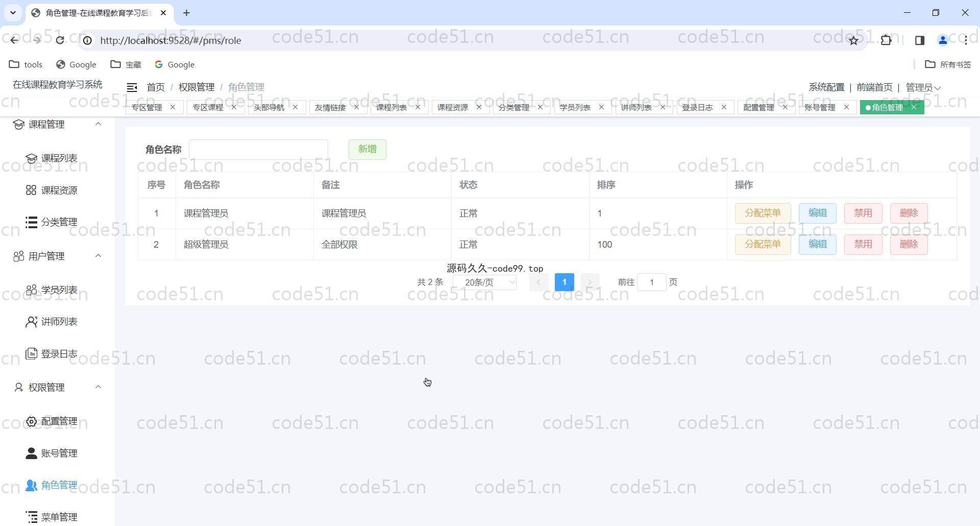Click the 角色名称 search input field
This screenshot has height=526, width=980.
point(258,149)
